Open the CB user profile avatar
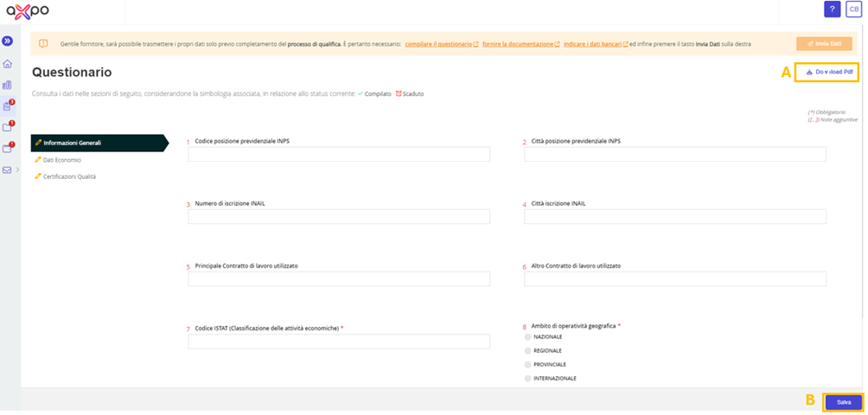Viewport: 868px width, 415px height. 853,9
